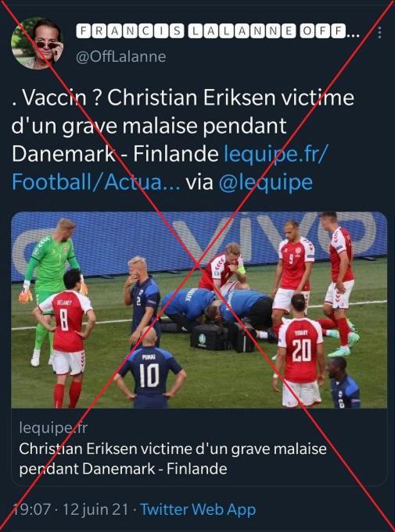Open Francis Lalanne's profile avatar

37,43
